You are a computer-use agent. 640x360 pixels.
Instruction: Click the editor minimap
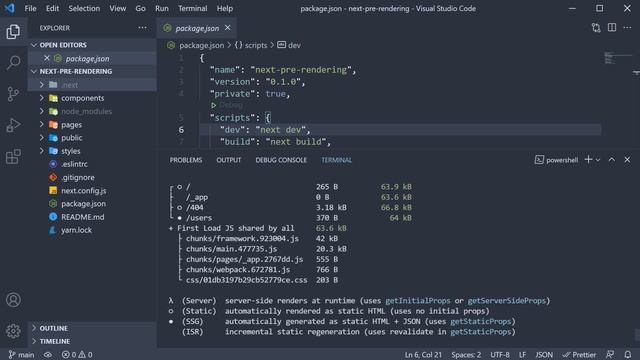[618, 58]
